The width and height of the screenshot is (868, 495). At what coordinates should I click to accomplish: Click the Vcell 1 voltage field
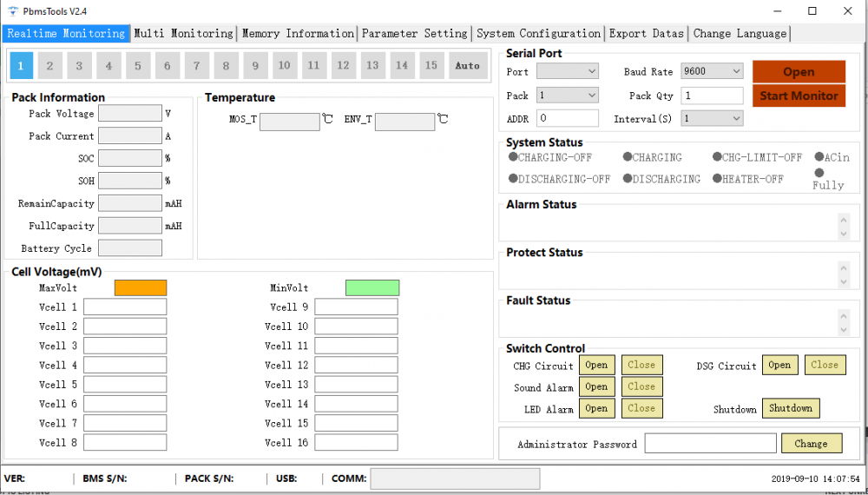pos(125,307)
